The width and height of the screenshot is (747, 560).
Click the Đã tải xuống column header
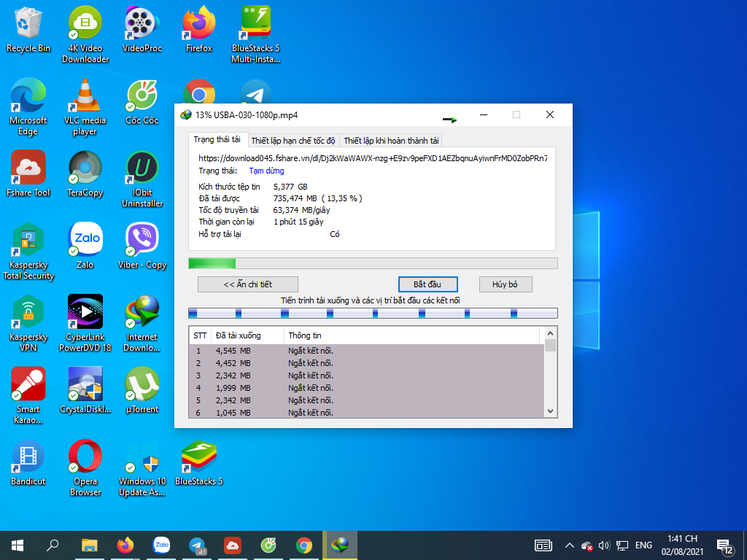tap(248, 335)
